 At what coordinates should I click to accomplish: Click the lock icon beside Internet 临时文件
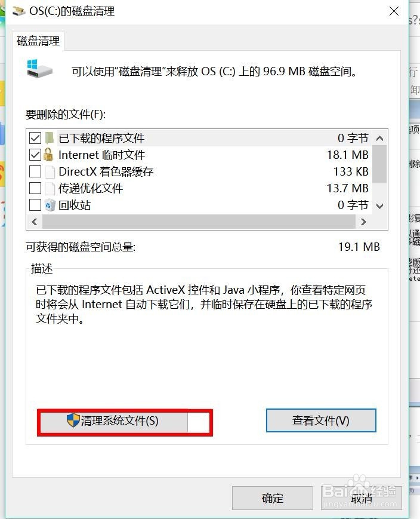click(x=48, y=155)
